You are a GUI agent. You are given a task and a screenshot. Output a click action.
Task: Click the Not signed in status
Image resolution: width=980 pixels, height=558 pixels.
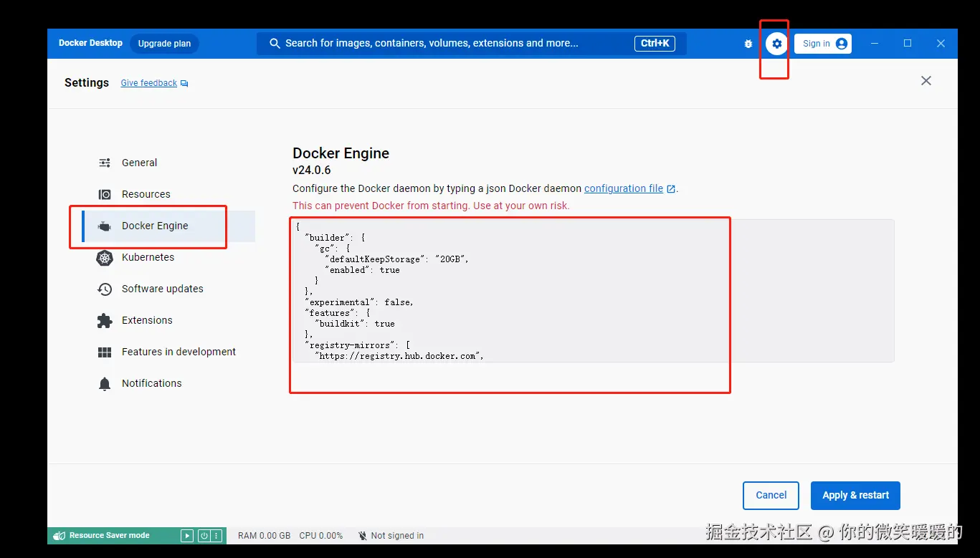click(x=397, y=536)
